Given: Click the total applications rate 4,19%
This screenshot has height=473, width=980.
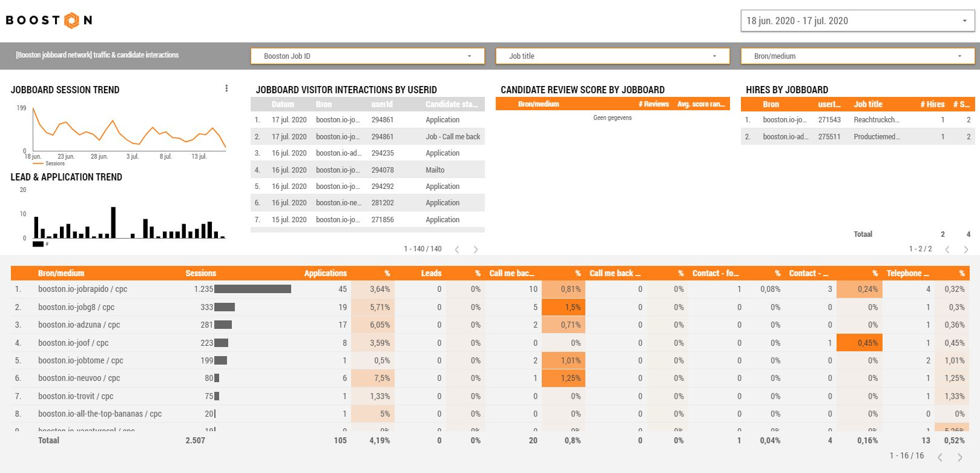Looking at the screenshot, I should coord(380,440).
